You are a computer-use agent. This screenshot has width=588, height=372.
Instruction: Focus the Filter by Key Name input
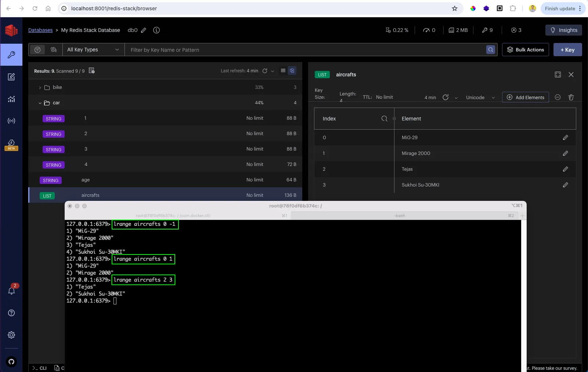pyautogui.click(x=306, y=50)
